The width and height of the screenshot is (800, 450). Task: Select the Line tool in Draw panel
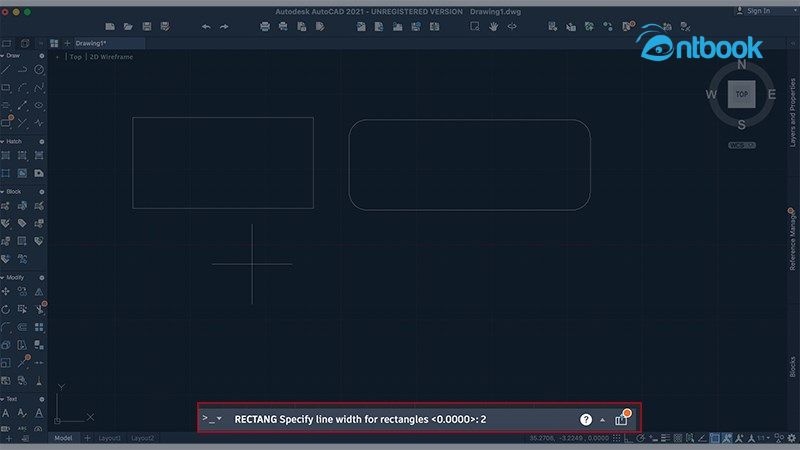tap(6, 69)
